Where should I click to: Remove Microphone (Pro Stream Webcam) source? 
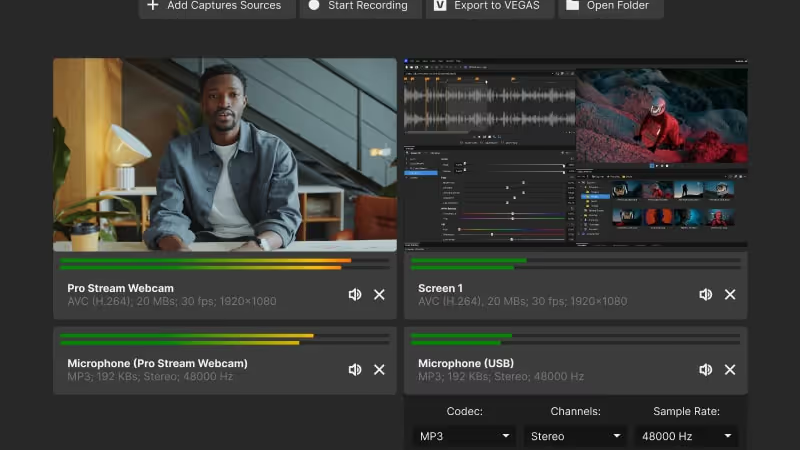pos(379,369)
